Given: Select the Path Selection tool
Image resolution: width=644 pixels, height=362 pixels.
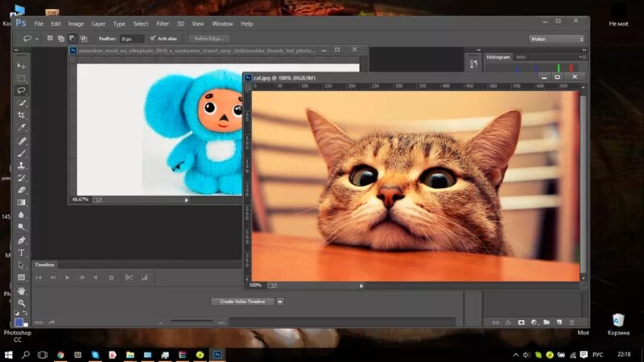Looking at the screenshot, I should click(x=22, y=265).
